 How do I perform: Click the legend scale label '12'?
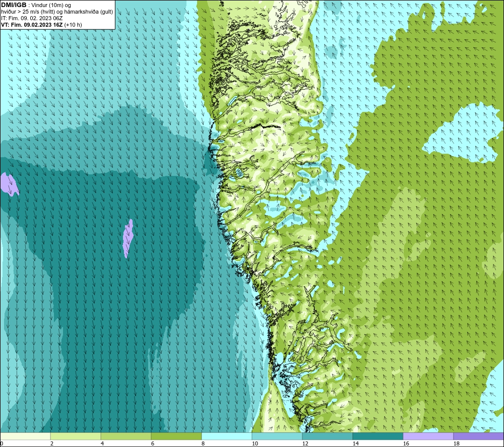[x=305, y=444]
